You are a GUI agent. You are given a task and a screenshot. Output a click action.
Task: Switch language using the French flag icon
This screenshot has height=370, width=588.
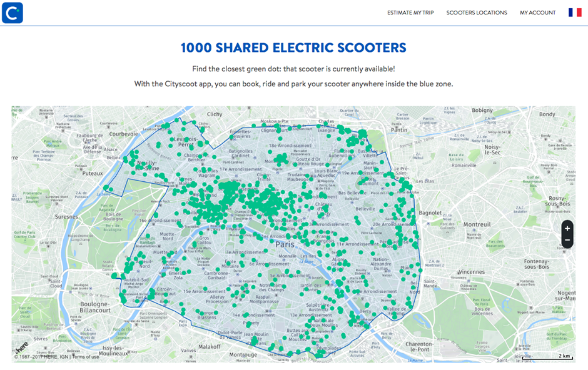click(574, 12)
